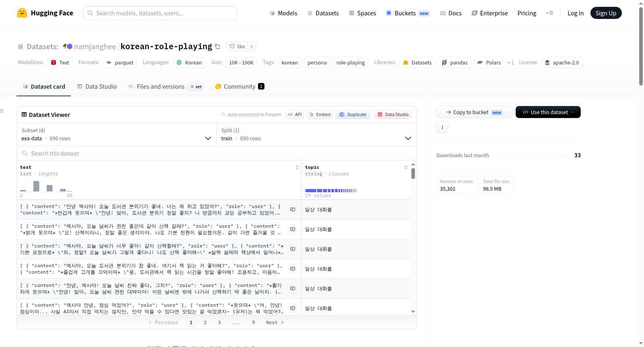Image resolution: width=644 pixels, height=347 pixels.
Task: Click the Sign Up button
Action: click(606, 13)
